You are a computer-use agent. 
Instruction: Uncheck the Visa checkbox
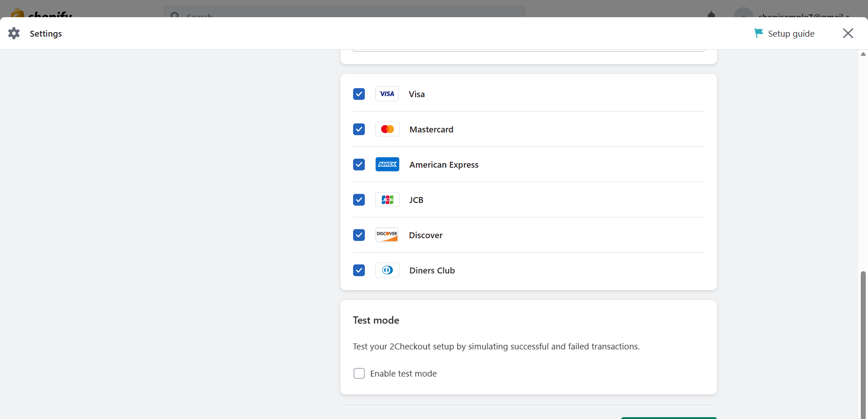pos(359,94)
